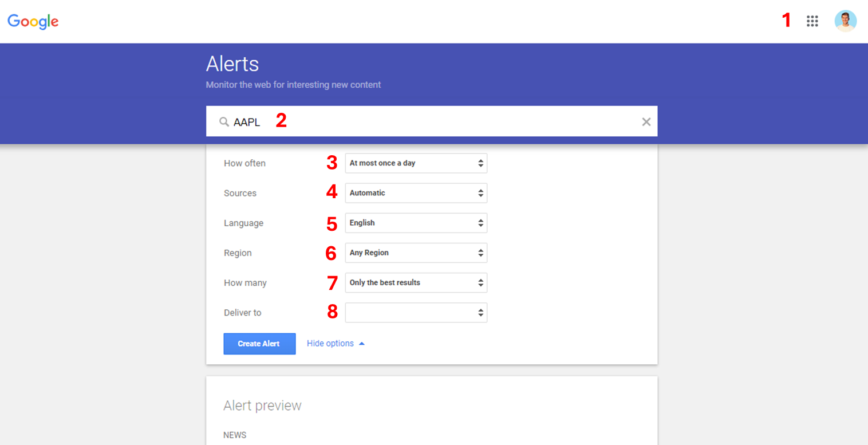Click the Google logo

click(x=33, y=22)
